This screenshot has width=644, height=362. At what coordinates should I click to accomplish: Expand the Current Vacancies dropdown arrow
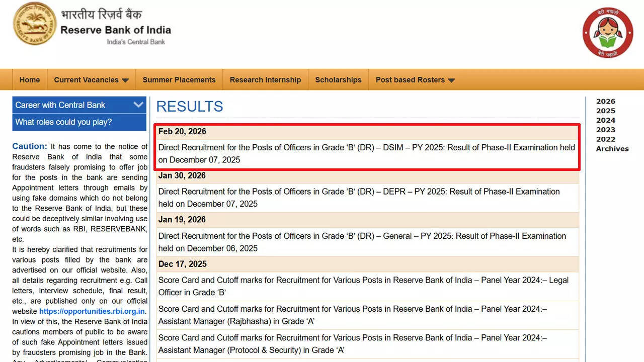click(x=125, y=80)
